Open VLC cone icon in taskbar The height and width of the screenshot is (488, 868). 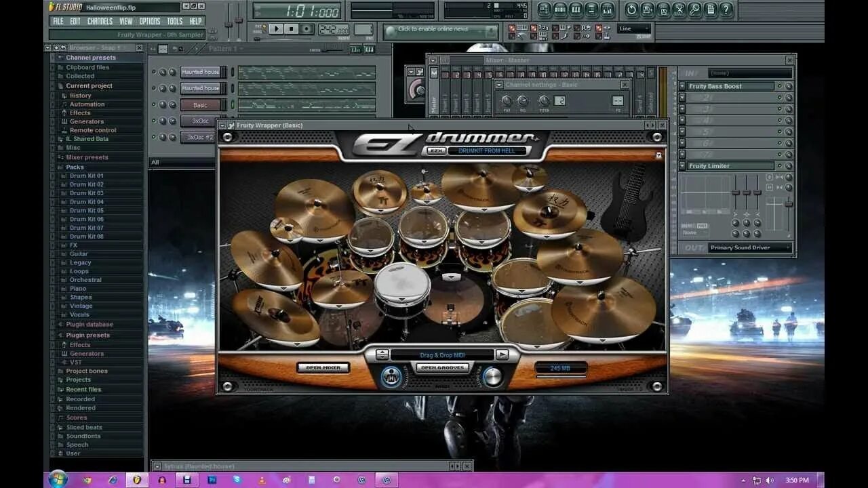tap(262, 480)
